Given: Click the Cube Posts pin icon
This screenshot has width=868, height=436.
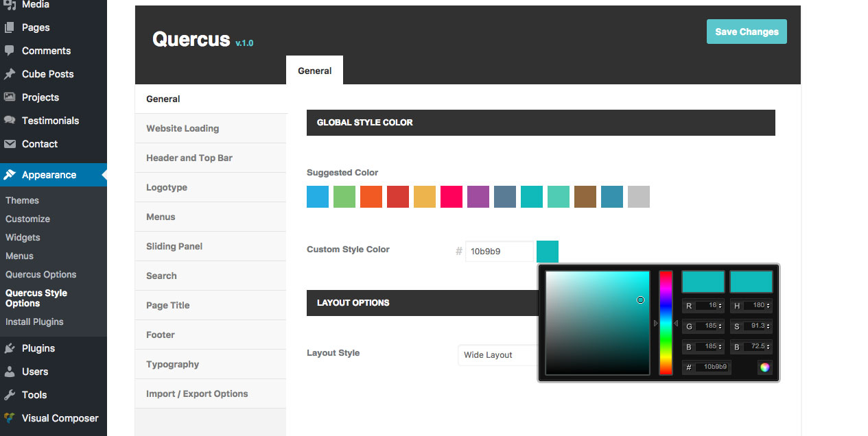Looking at the screenshot, I should (10, 74).
